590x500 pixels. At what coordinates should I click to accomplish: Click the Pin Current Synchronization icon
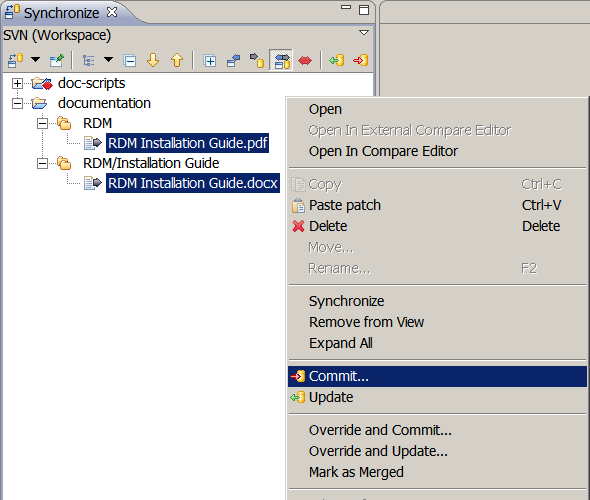[57, 60]
